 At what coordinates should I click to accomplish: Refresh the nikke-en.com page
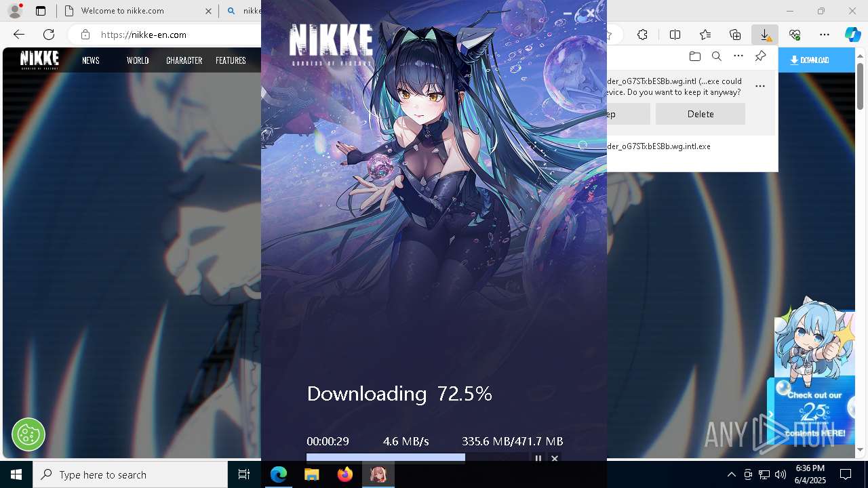point(49,35)
